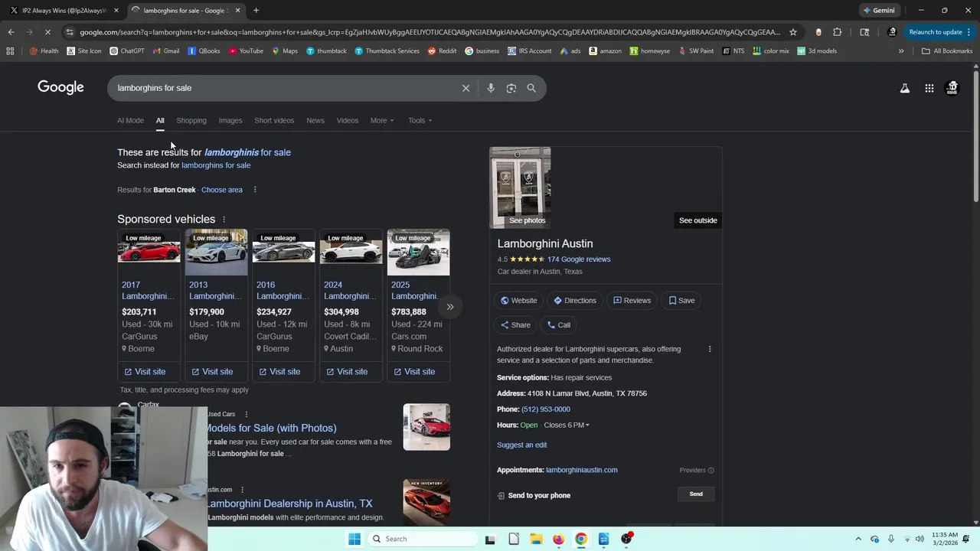The height and width of the screenshot is (551, 980).
Task: Open a new browser tab
Action: coord(256,11)
